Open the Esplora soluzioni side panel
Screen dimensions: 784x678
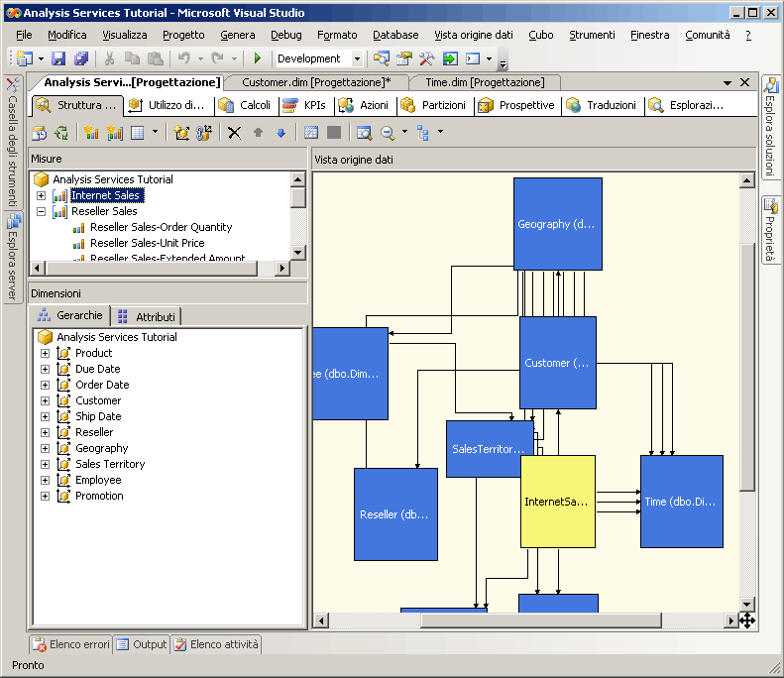pos(770,127)
